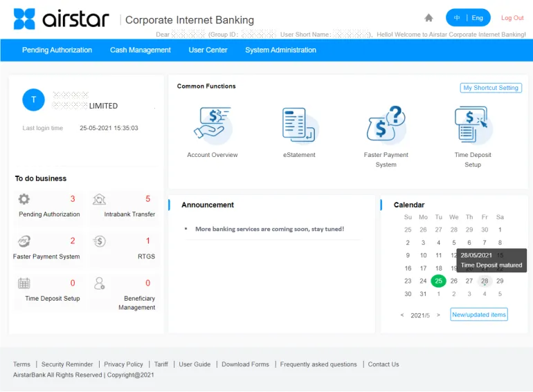The image size is (533, 392).
Task: Click the Pending Authorization count 3
Action: pyautogui.click(x=73, y=199)
